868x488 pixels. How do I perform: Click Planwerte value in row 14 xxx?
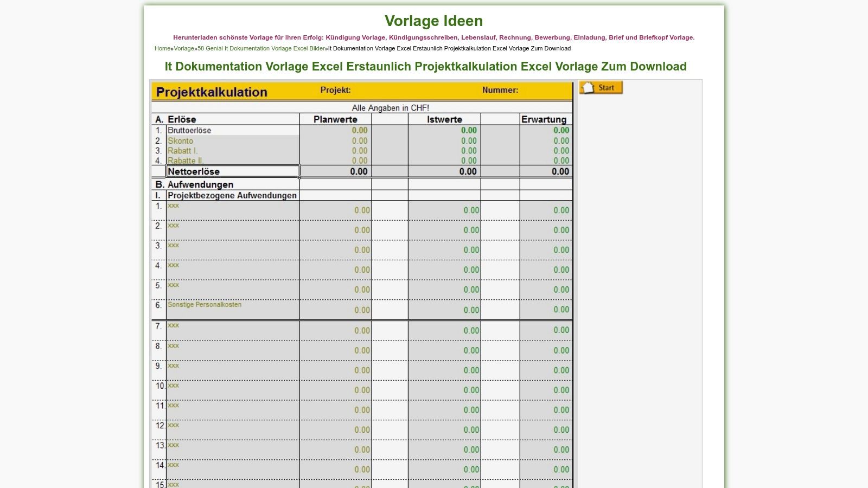(362, 470)
